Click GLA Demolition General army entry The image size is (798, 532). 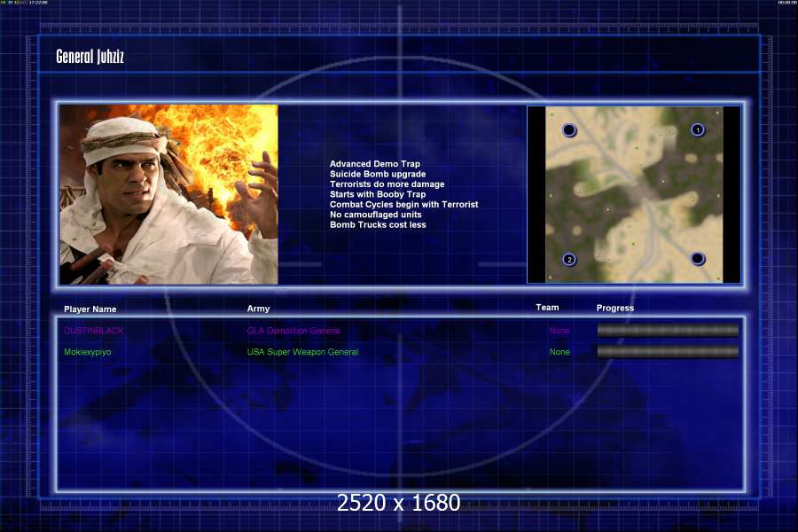coord(293,331)
